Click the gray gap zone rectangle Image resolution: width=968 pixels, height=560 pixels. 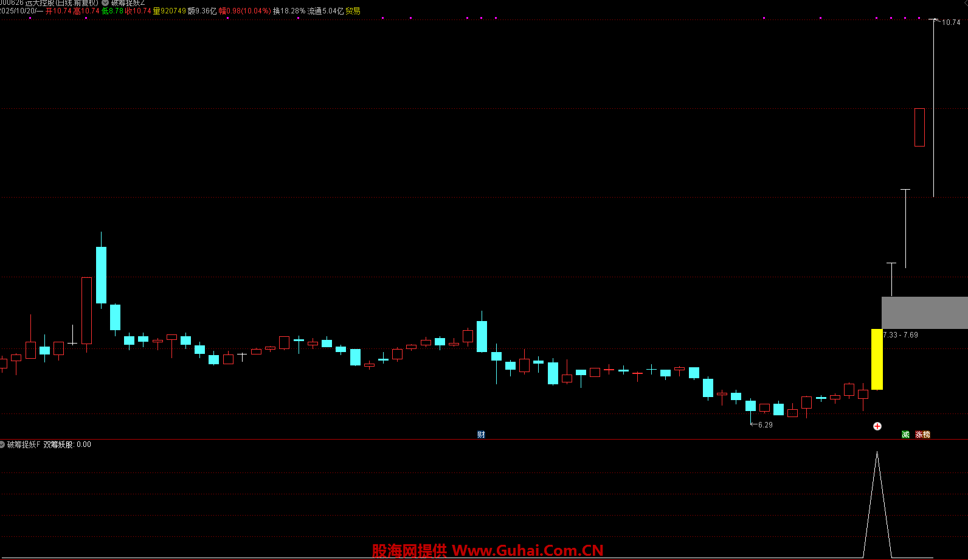tap(924, 313)
